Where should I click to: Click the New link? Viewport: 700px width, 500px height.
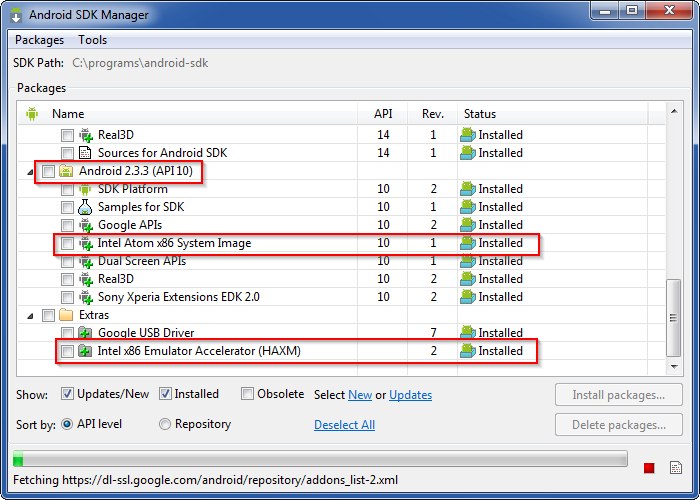coord(360,395)
